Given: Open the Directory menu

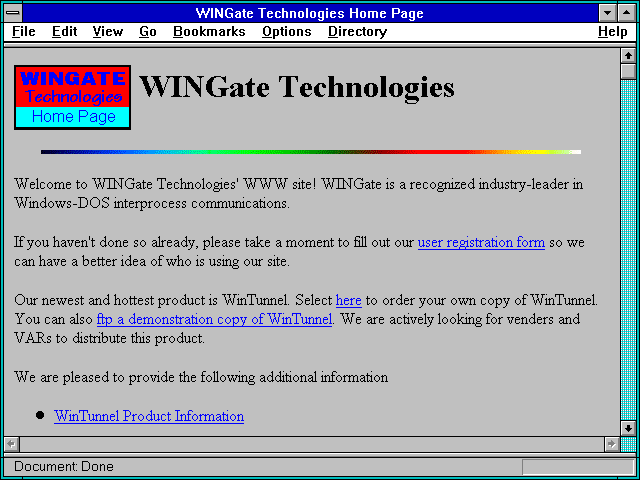Looking at the screenshot, I should [358, 32].
